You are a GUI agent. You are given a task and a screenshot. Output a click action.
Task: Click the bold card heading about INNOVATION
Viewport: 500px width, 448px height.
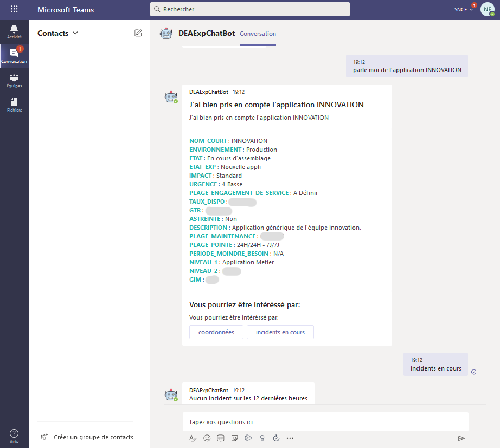tap(277, 105)
